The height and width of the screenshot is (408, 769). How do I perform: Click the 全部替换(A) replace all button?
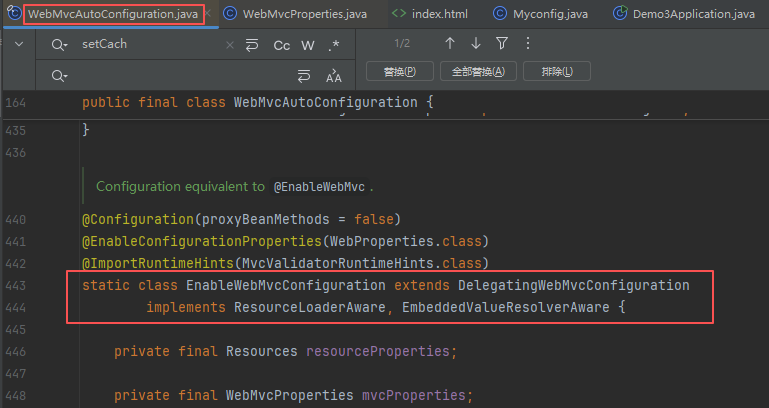point(478,72)
